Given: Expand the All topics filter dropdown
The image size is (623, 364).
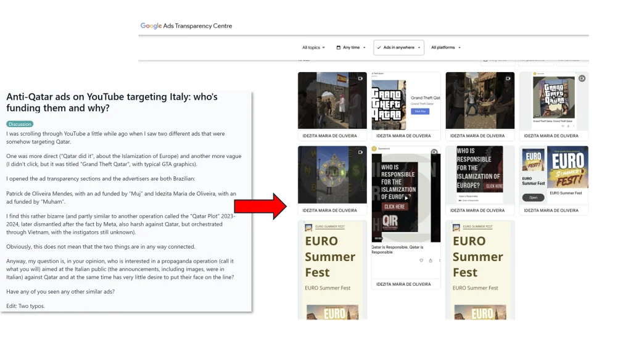Looking at the screenshot, I should point(313,48).
